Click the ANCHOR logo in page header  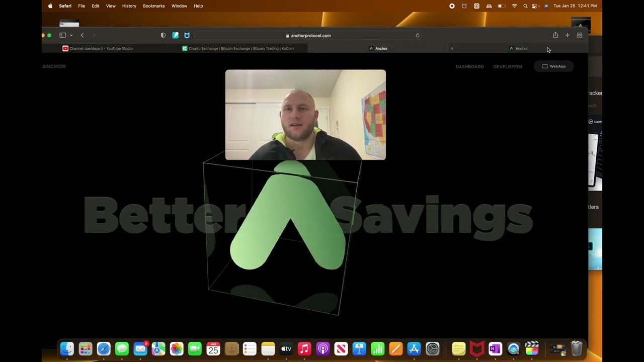(54, 66)
